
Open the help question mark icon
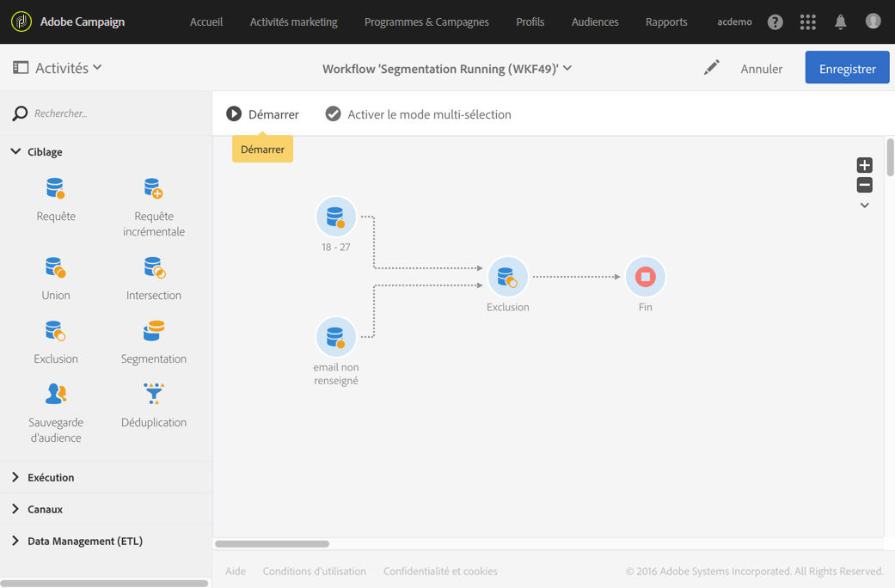[x=775, y=21]
